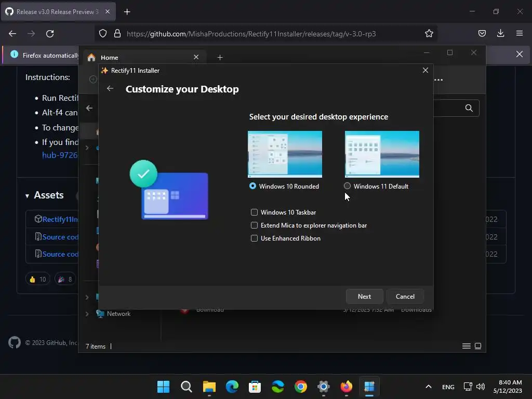This screenshot has width=532, height=399.
Task: Expand the node above Network in the sidebar
Action: tap(87, 297)
